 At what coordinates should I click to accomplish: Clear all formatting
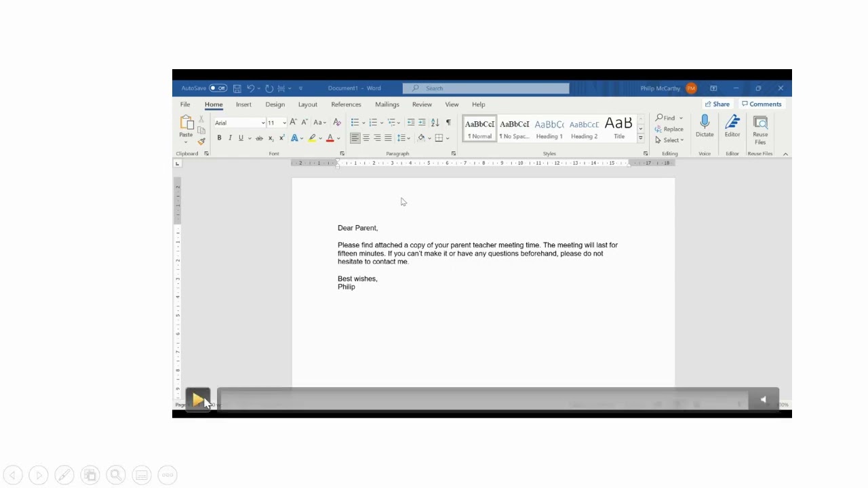pyautogui.click(x=337, y=123)
